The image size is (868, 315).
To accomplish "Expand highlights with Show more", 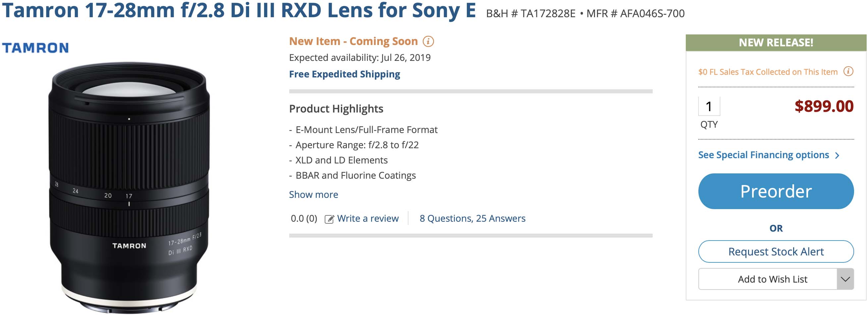I will pos(313,195).
